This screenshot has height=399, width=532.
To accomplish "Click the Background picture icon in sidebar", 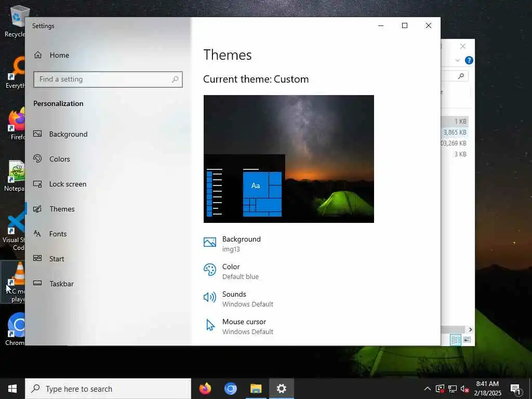I will [x=37, y=134].
